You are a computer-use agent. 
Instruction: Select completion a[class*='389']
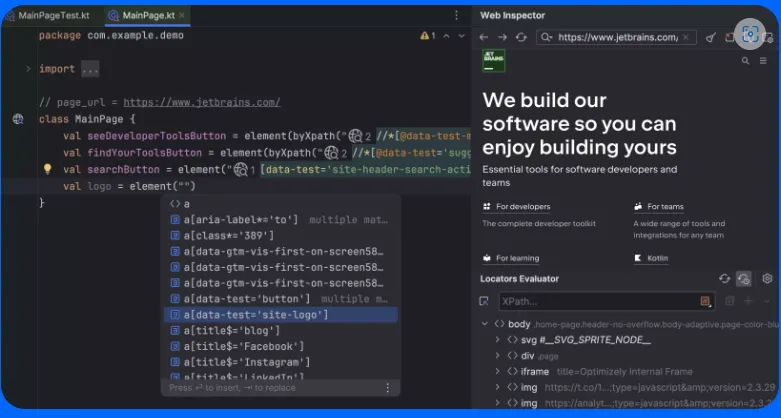[x=281, y=235]
